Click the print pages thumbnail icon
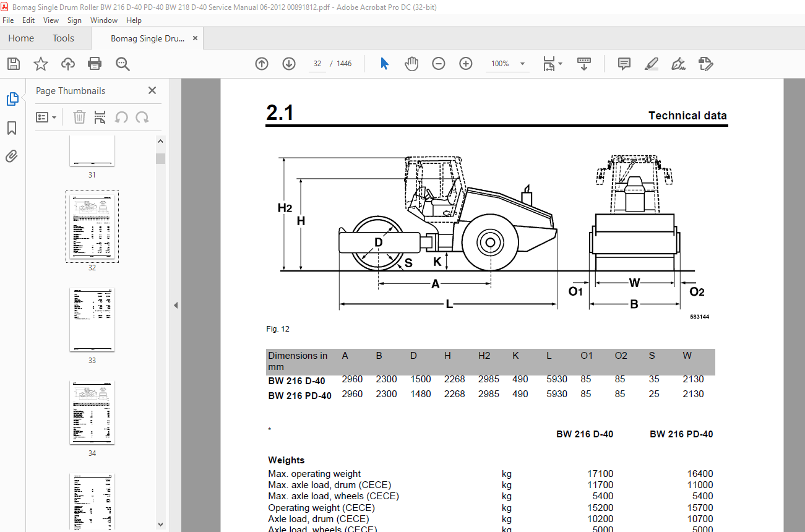Viewport: 805px width, 532px height. [100, 117]
